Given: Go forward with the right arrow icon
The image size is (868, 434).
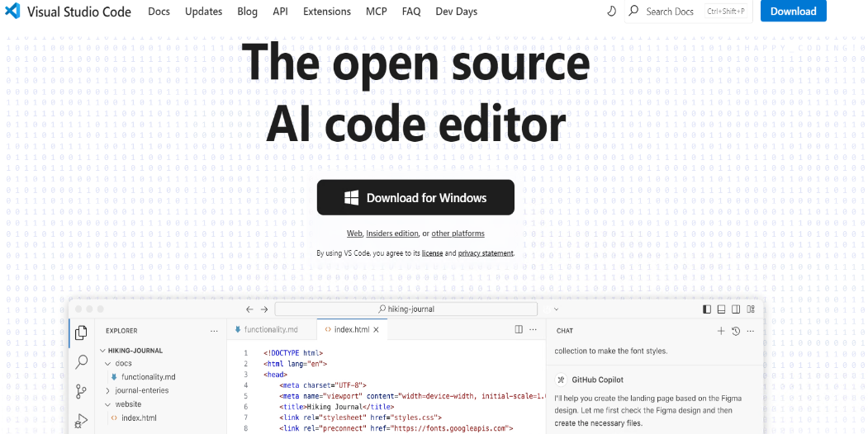Looking at the screenshot, I should (264, 309).
